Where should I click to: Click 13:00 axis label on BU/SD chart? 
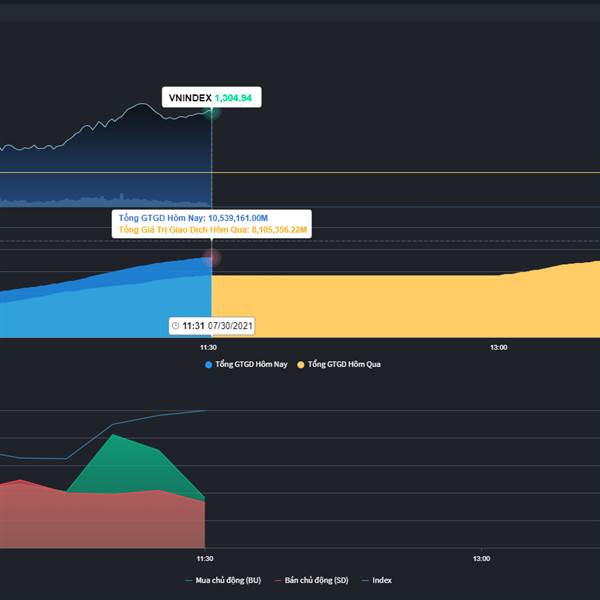pos(481,559)
